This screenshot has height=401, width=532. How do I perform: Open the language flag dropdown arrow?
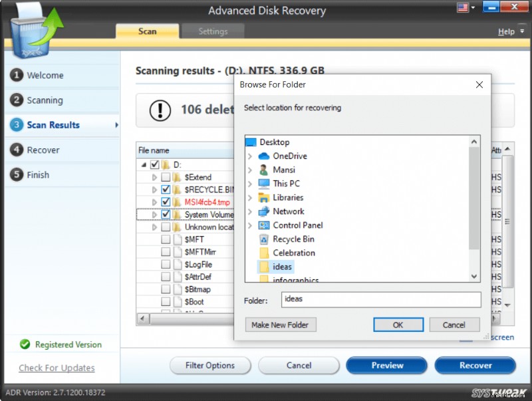473,7
